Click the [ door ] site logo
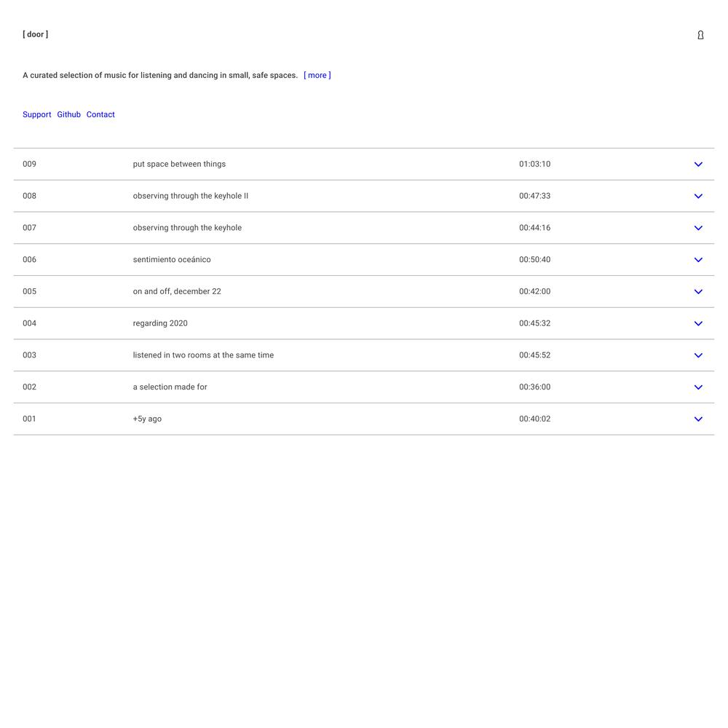 click(36, 34)
